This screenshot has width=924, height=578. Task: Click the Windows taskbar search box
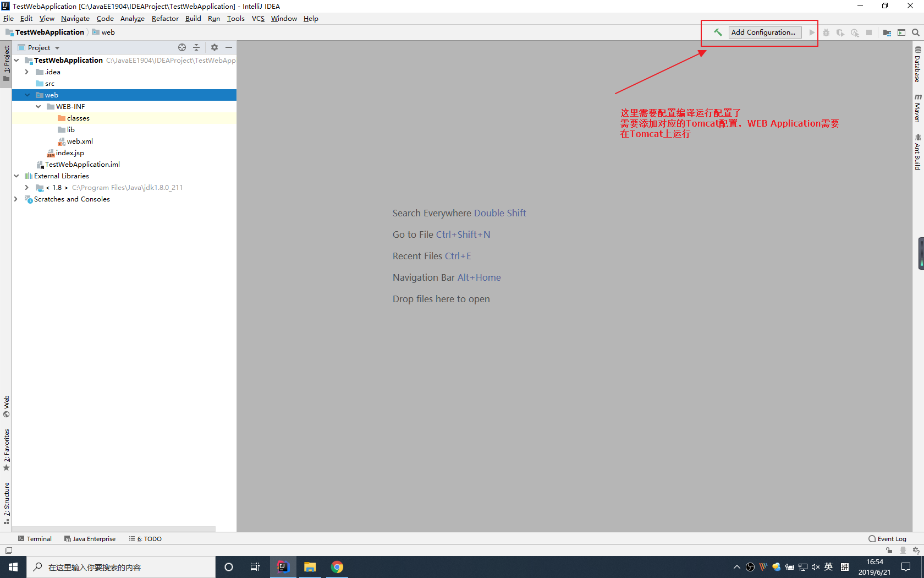tap(121, 567)
